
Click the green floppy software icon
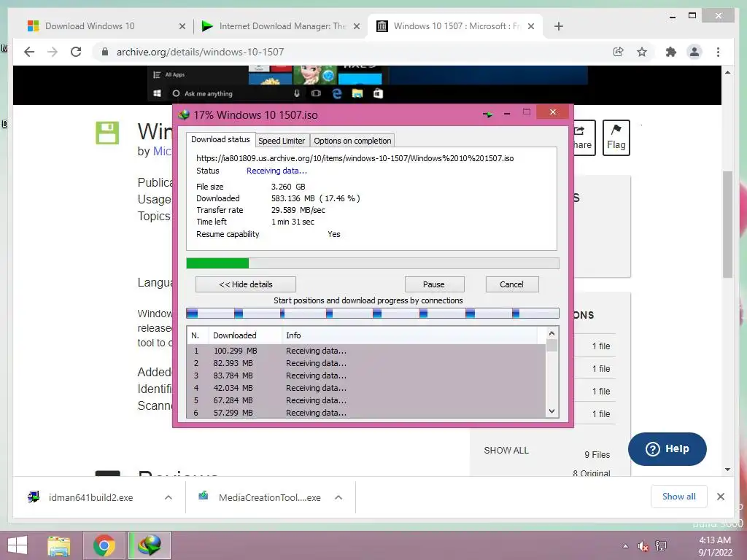tap(107, 133)
